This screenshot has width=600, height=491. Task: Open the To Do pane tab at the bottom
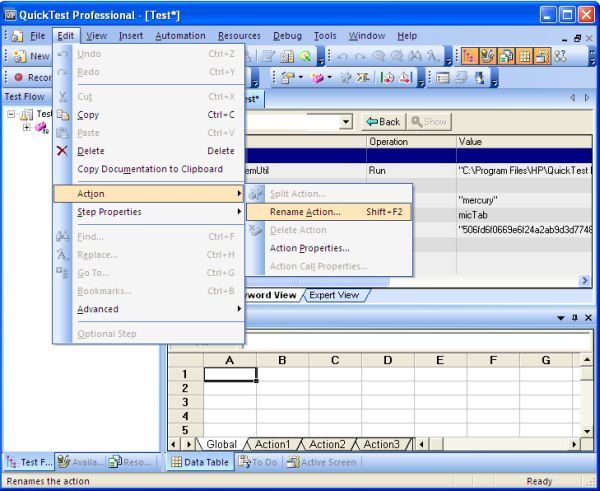tap(258, 462)
